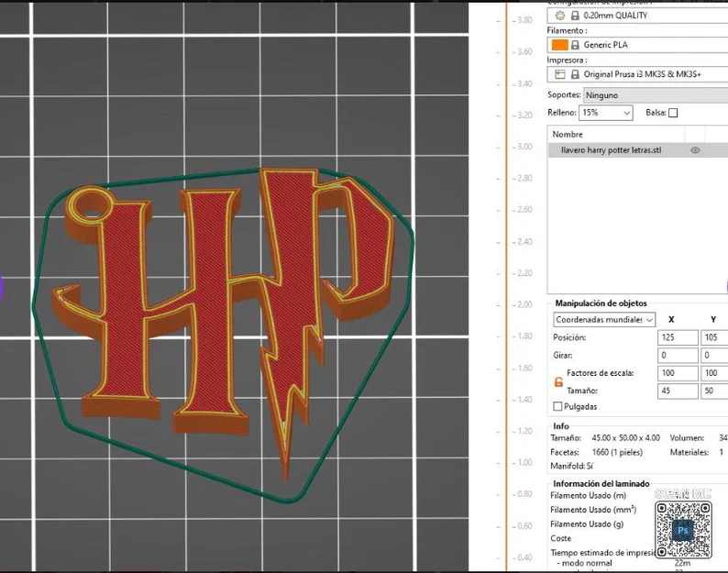Open the 0.20mm QUALITY print preset dropdown
The width and height of the screenshot is (728, 573).
pos(637,16)
